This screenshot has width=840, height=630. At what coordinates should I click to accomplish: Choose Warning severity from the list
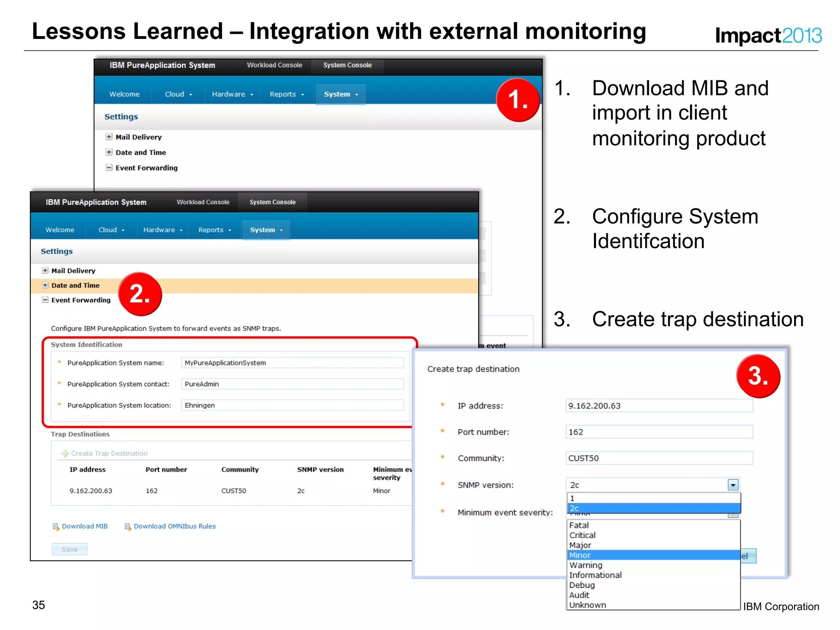tap(654, 565)
